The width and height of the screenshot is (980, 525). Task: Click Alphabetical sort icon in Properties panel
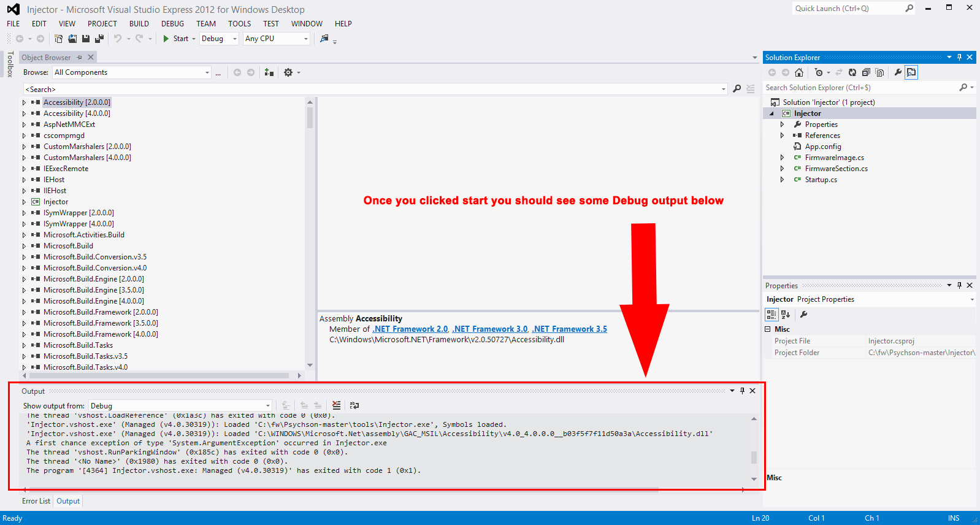(x=786, y=315)
